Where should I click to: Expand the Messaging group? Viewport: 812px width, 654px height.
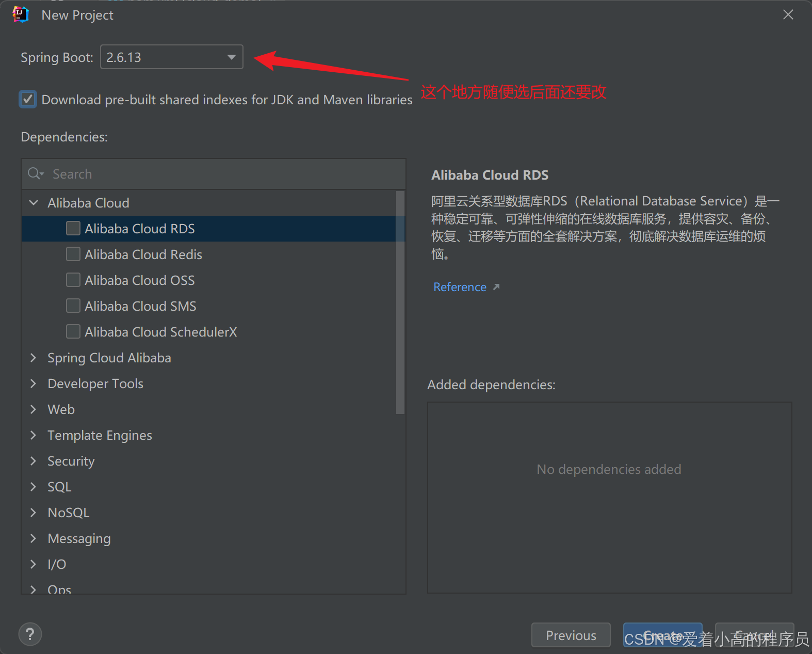pyautogui.click(x=34, y=538)
